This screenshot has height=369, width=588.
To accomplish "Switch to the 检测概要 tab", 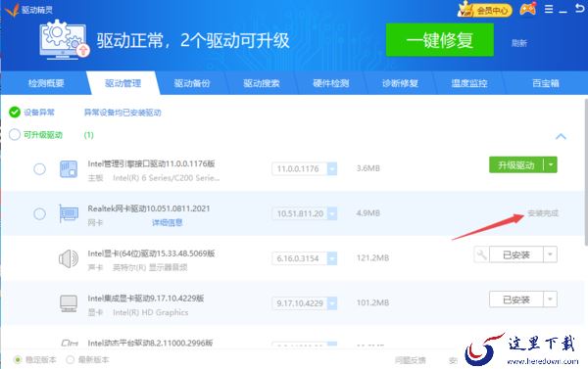I will (46, 83).
